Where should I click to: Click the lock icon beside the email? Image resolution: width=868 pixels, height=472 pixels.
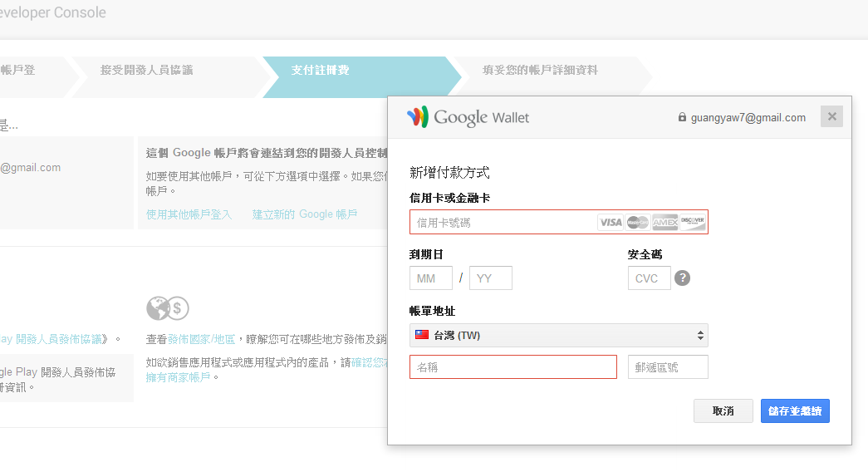(682, 117)
